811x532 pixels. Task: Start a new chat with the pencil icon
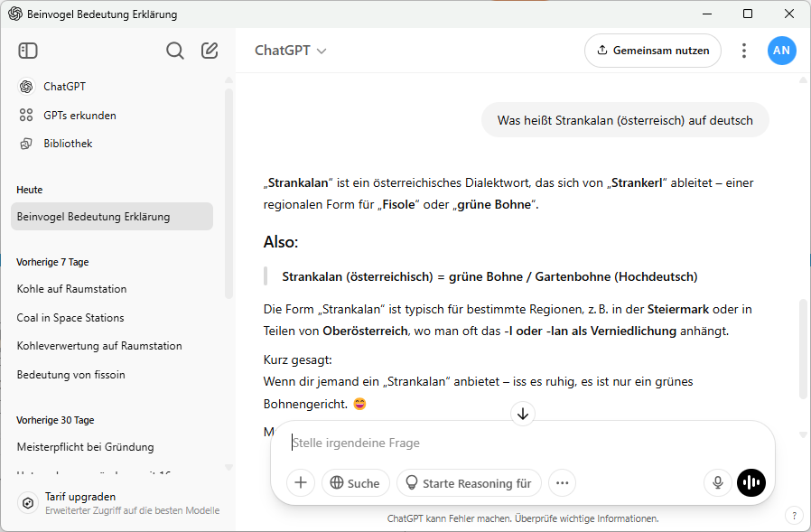(210, 51)
